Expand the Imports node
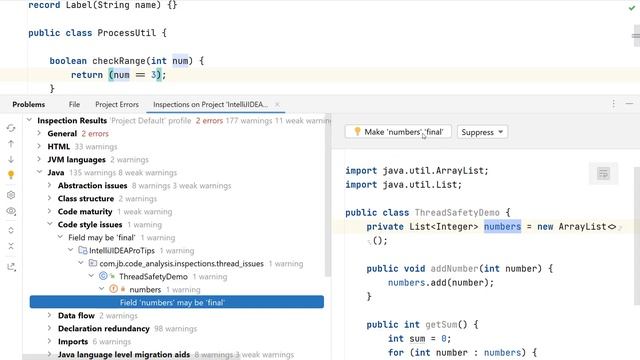This screenshot has height=360, width=640. pyautogui.click(x=49, y=341)
